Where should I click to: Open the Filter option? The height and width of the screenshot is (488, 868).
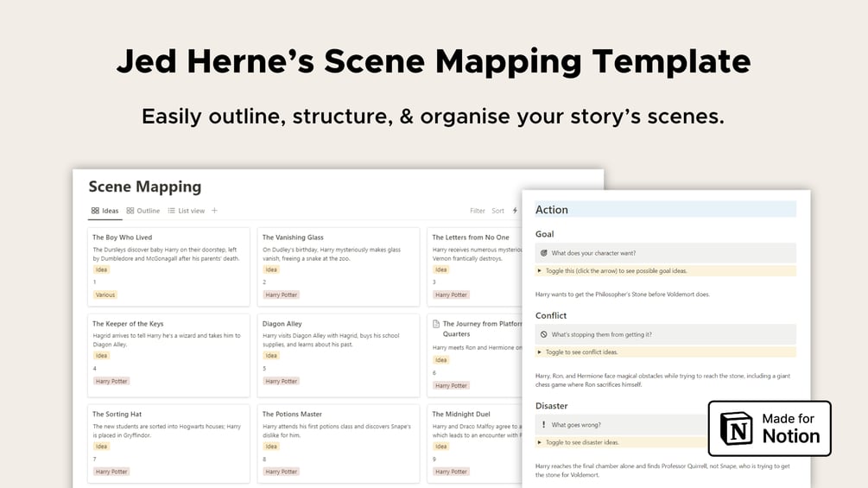pos(478,211)
